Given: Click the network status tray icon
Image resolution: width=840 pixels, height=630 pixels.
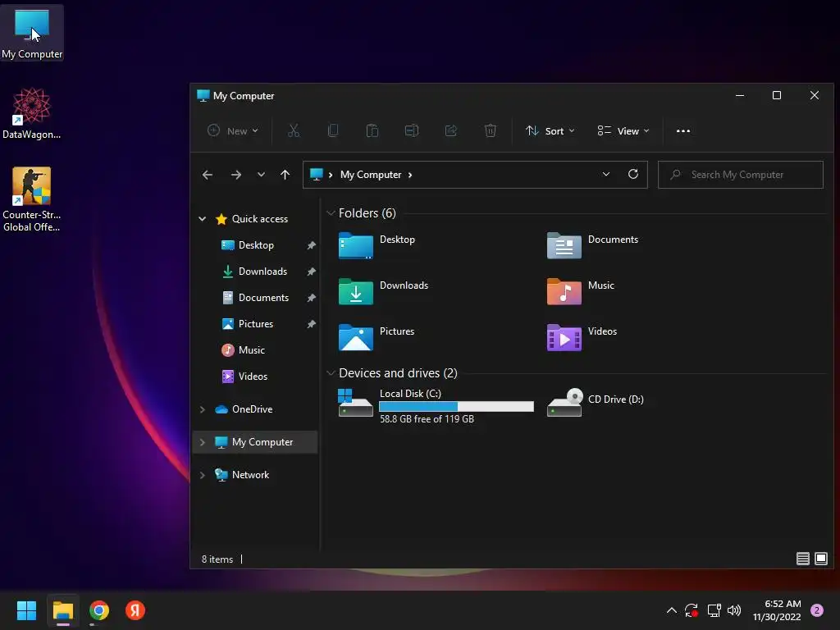Looking at the screenshot, I should 714,610.
